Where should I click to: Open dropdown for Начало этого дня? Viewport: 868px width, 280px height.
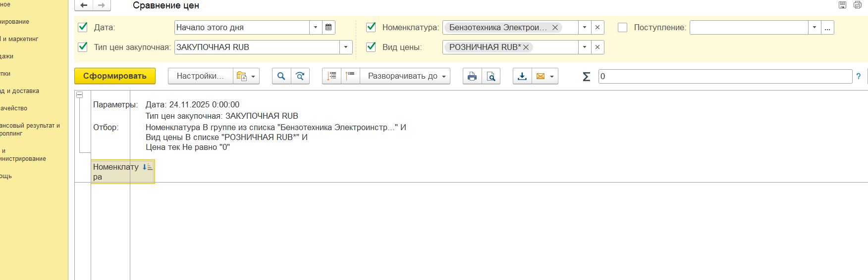(316, 27)
